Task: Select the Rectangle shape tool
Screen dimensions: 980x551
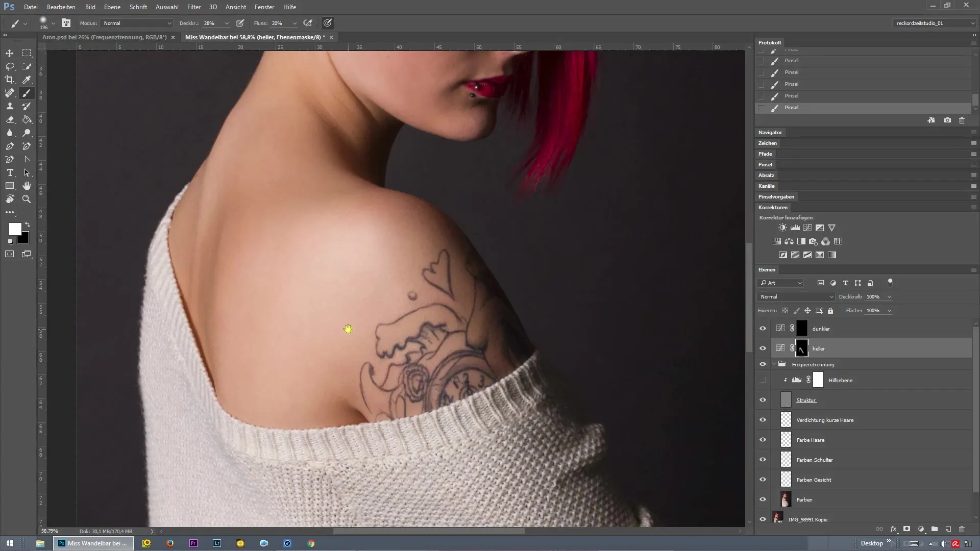Action: 10,186
